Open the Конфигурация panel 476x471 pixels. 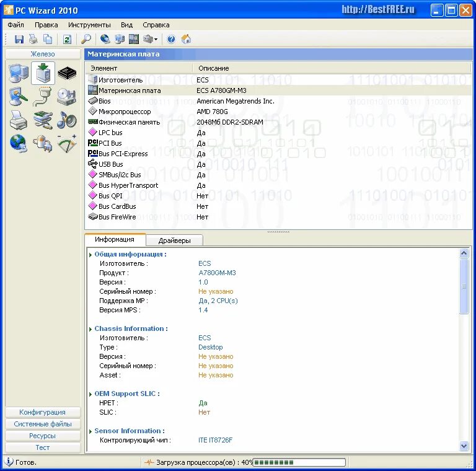(x=43, y=412)
